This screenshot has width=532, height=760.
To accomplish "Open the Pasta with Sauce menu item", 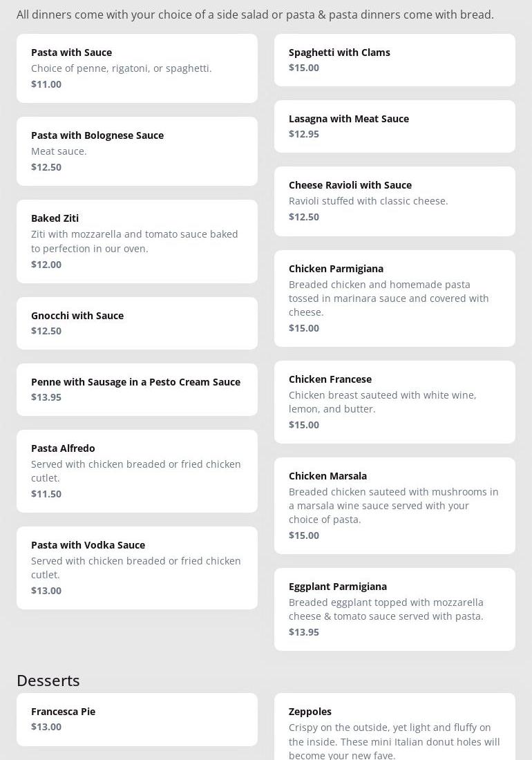I will 137,68.
